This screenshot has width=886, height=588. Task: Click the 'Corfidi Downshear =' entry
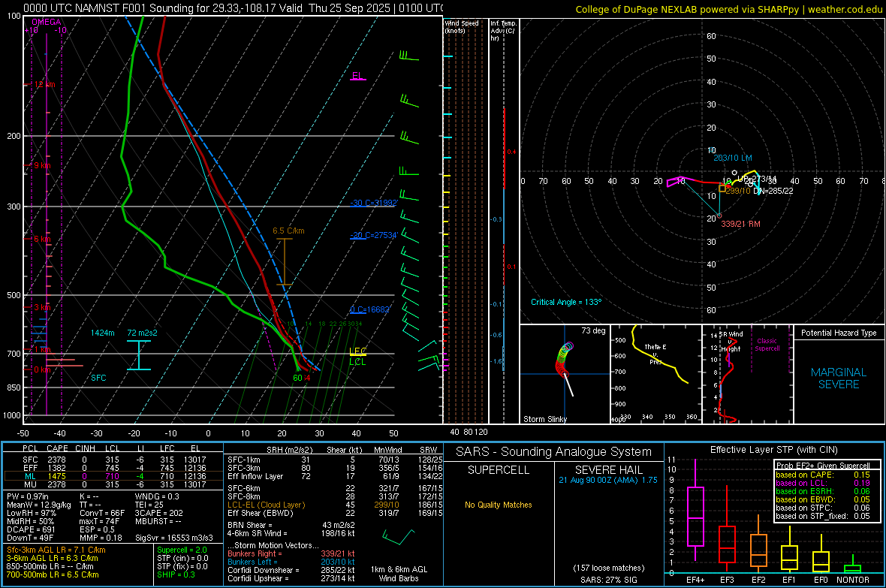(x=291, y=571)
